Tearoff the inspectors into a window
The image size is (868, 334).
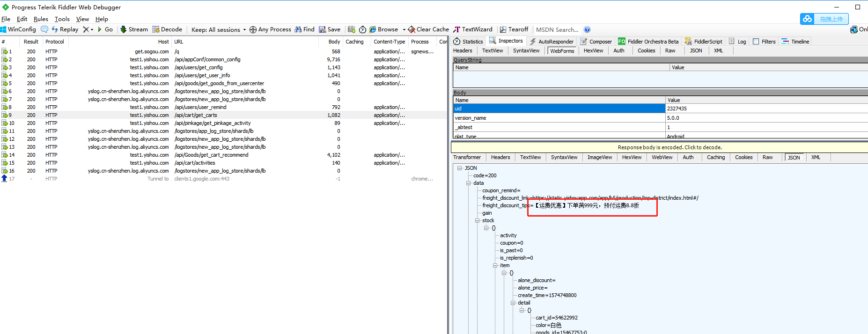click(514, 29)
